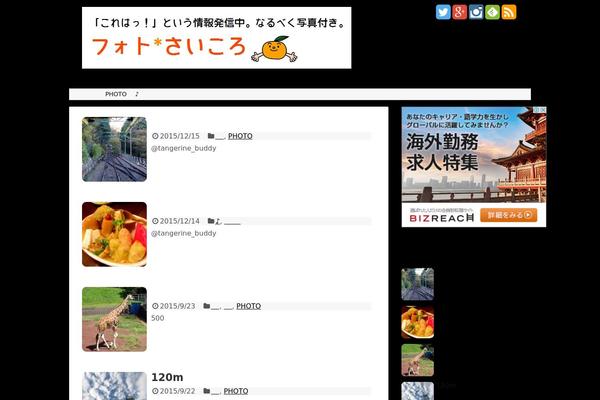The height and width of the screenshot is (400, 600).
Task: Open sidebar clouds thumbnail
Action: click(x=417, y=391)
